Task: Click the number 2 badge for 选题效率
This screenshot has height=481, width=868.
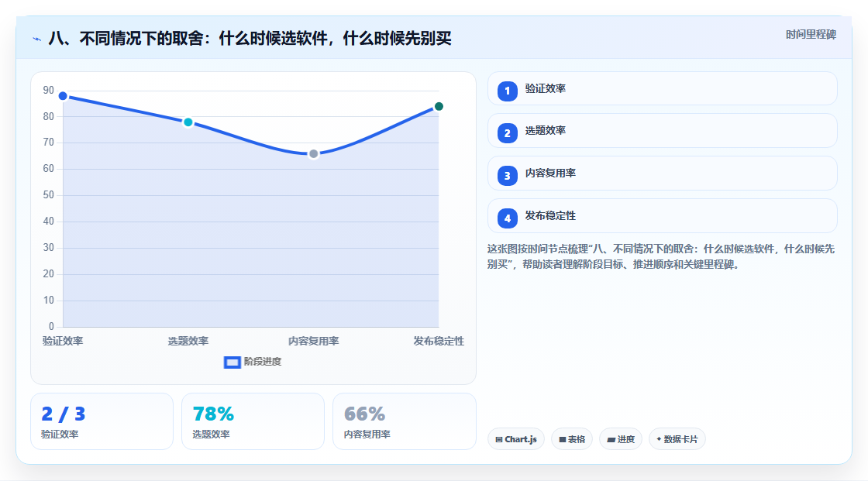Action: click(x=507, y=133)
